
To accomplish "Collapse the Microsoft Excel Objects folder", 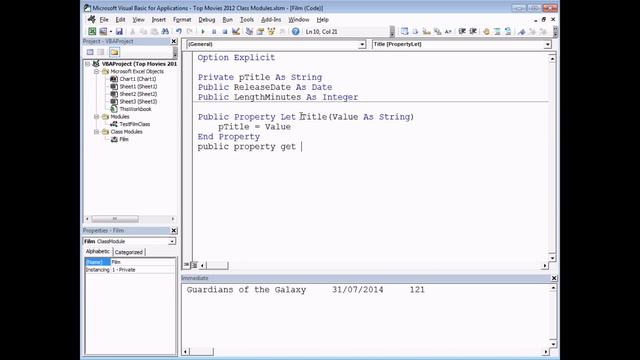I will click(97, 71).
